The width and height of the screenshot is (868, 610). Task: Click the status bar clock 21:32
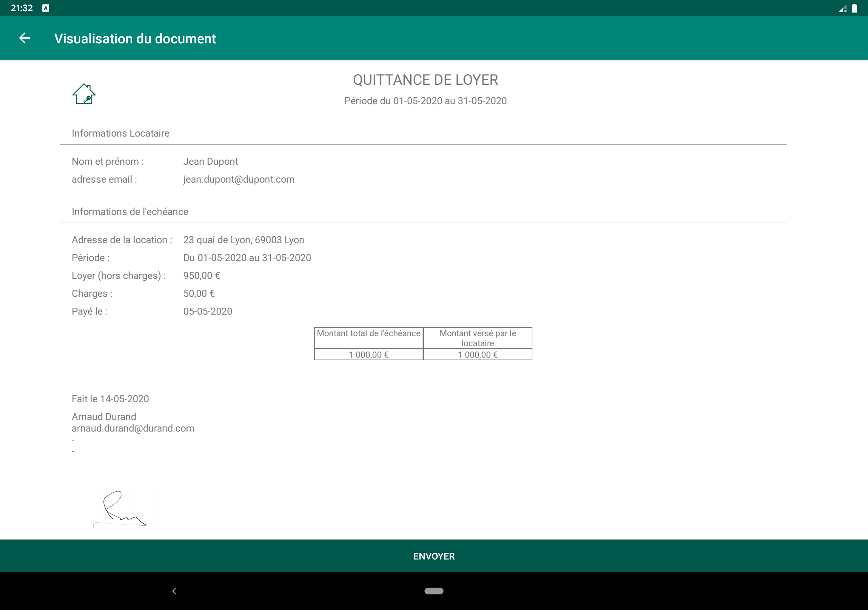click(x=22, y=8)
